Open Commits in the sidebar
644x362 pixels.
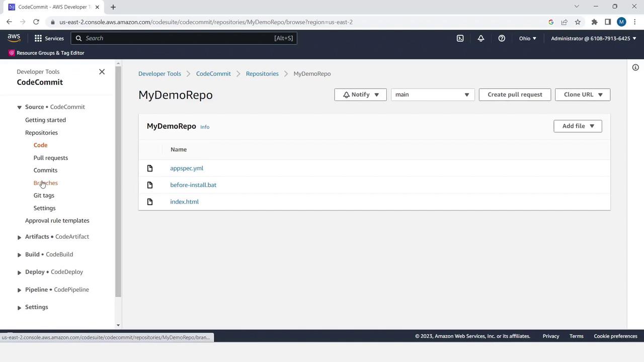tap(45, 170)
